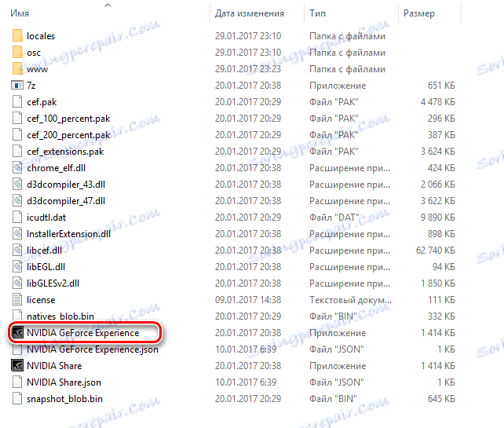This screenshot has height=428, width=504.
Task: Select the natives_blob.bin file name
Action: (x=60, y=316)
